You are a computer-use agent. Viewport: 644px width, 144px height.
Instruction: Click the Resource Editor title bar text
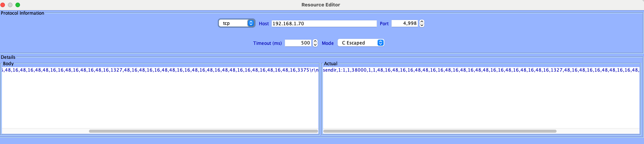coord(321,5)
